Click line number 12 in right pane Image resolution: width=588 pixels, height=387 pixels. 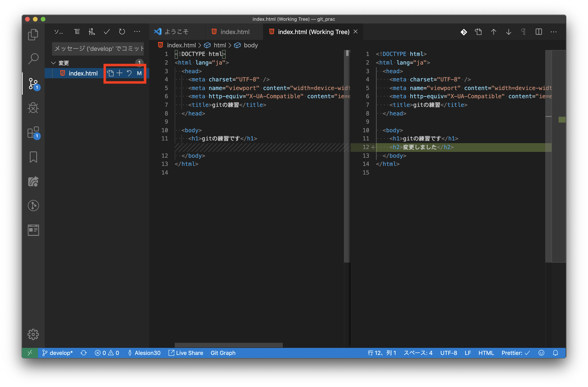pyautogui.click(x=366, y=147)
